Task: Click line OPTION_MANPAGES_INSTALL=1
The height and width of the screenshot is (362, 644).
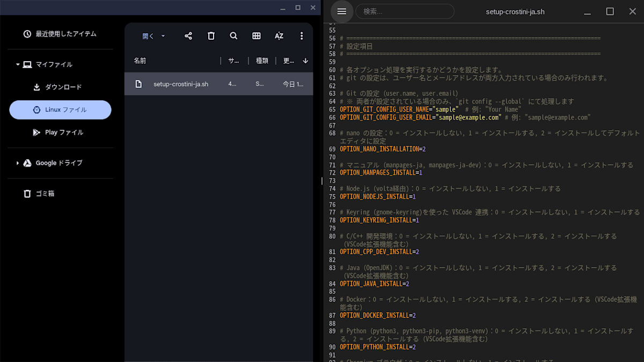Action: click(x=381, y=173)
